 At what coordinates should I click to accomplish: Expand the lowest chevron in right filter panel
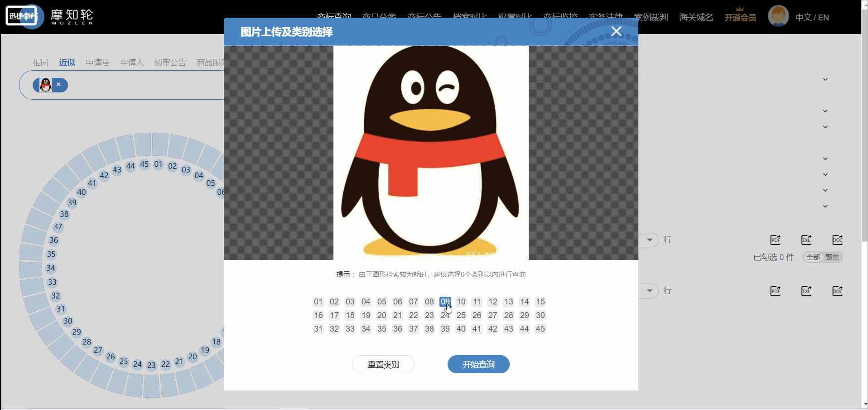coord(825,206)
